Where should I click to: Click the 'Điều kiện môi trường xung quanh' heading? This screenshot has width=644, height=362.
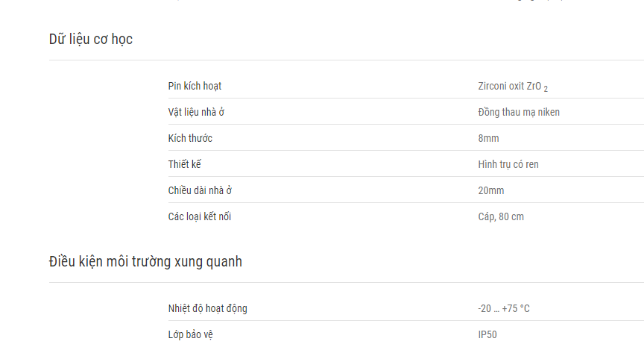click(145, 262)
